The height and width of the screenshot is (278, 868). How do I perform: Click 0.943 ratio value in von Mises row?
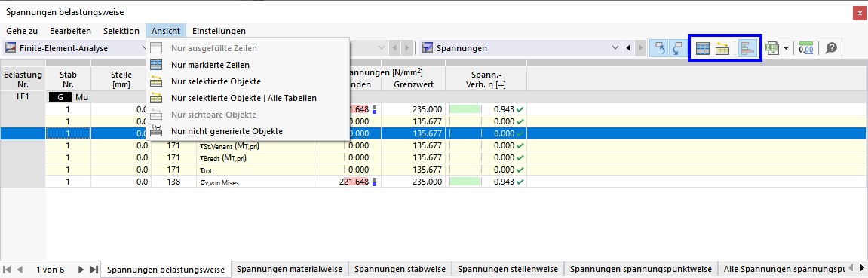[x=505, y=182]
